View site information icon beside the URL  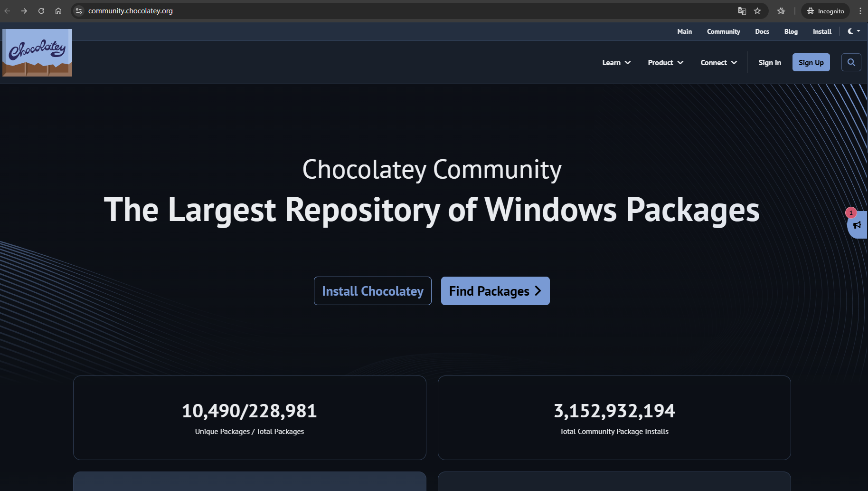point(79,11)
